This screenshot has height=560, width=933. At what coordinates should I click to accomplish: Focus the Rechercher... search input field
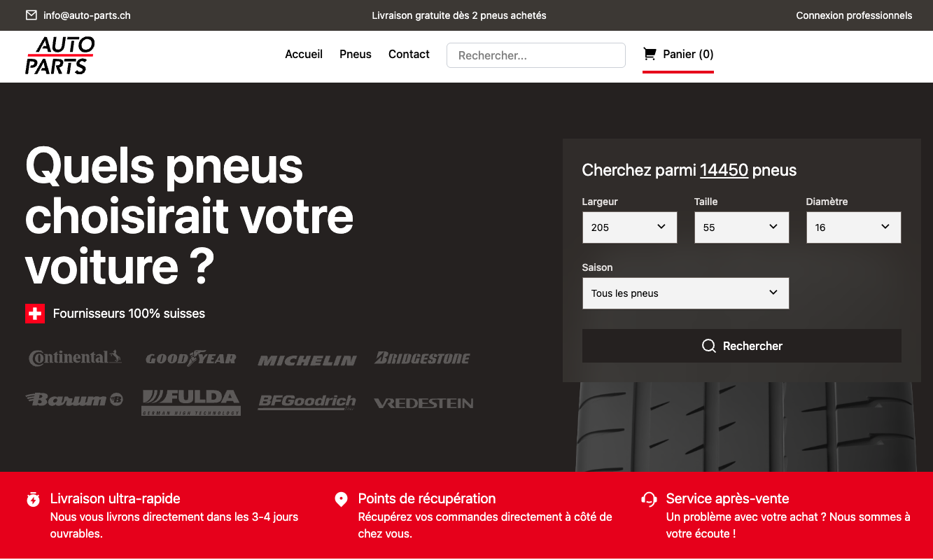click(536, 55)
